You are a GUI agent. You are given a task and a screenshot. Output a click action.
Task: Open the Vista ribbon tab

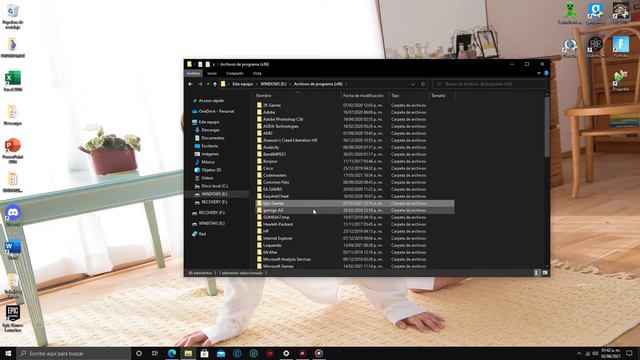pyautogui.click(x=257, y=73)
